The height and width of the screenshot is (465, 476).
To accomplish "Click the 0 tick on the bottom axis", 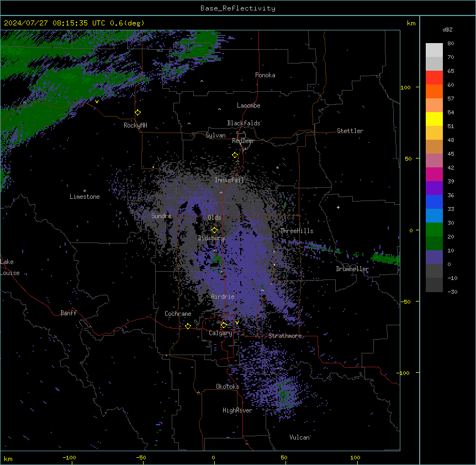I will [213, 457].
